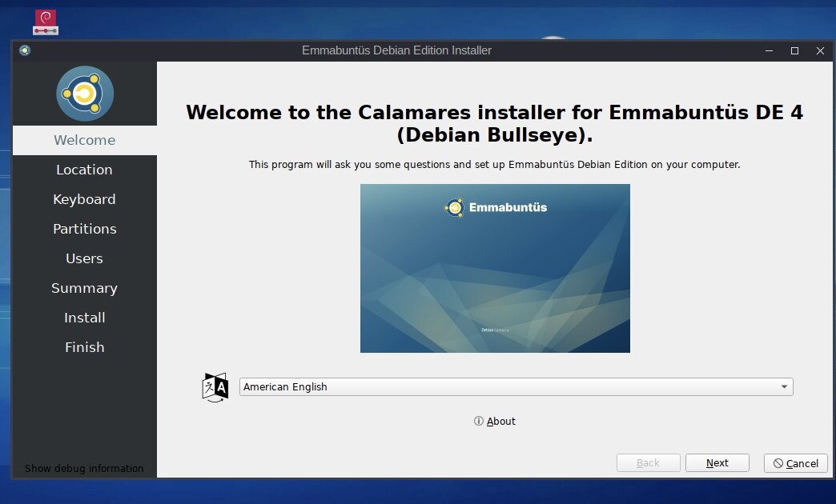Open the American English language dropdown

coord(516,386)
